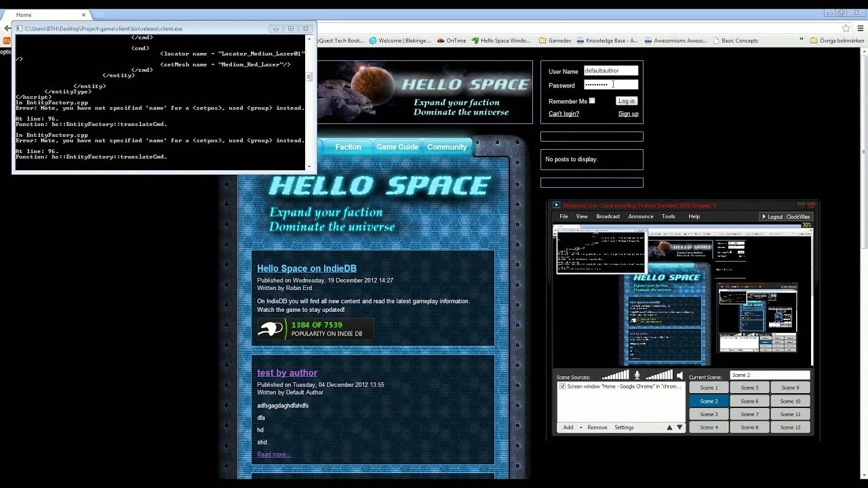This screenshot has height=488, width=868.
Task: Follow the Read more... link
Action: tap(273, 455)
